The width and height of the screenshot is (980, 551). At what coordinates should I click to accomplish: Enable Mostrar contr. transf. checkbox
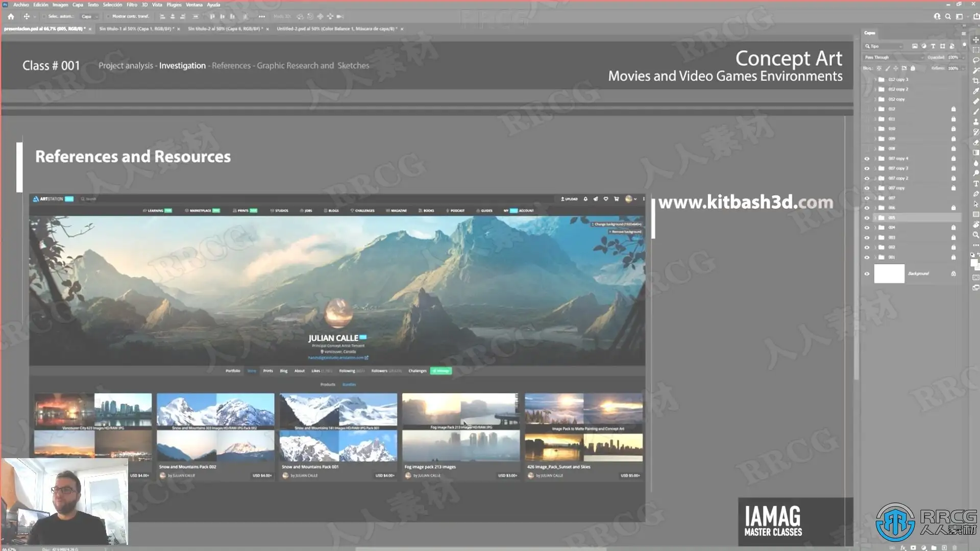[x=108, y=16]
